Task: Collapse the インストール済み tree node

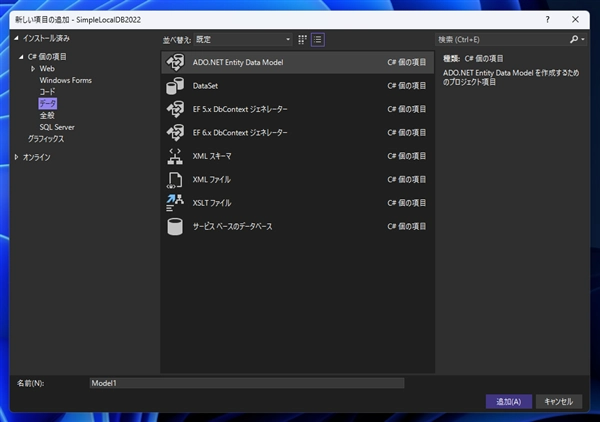Action: 16,38
